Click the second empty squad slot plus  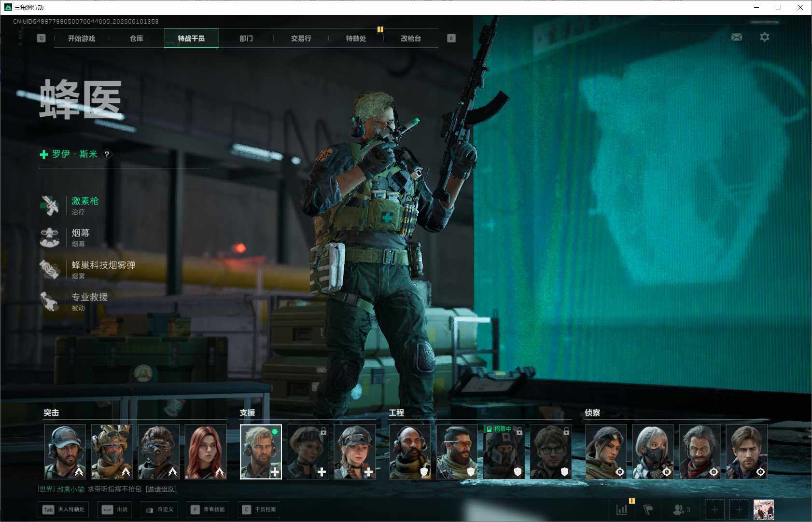(739, 509)
